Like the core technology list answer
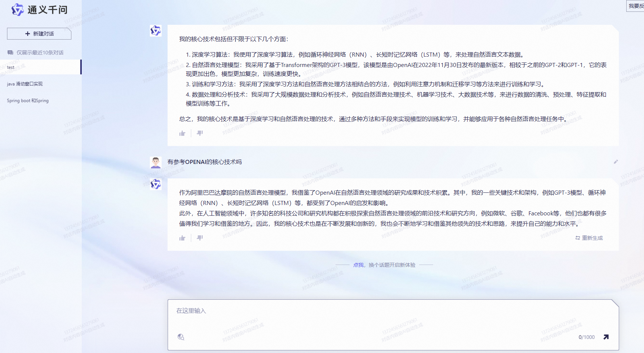644x353 pixels. click(182, 133)
